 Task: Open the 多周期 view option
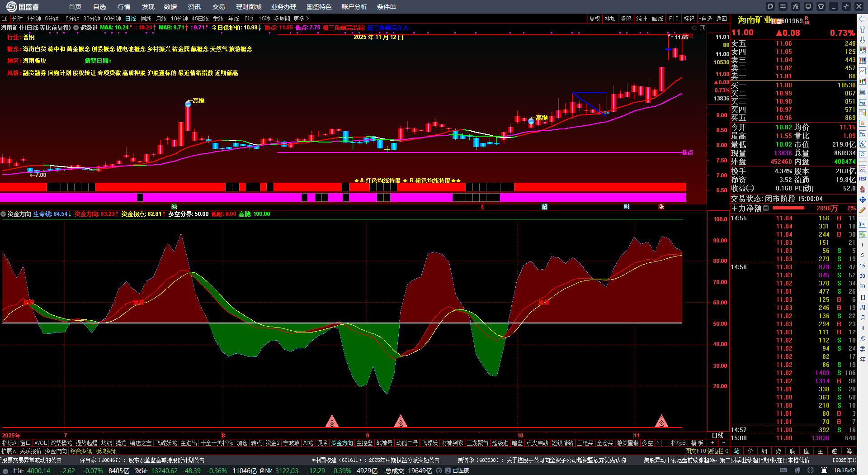pyautogui.click(x=282, y=19)
